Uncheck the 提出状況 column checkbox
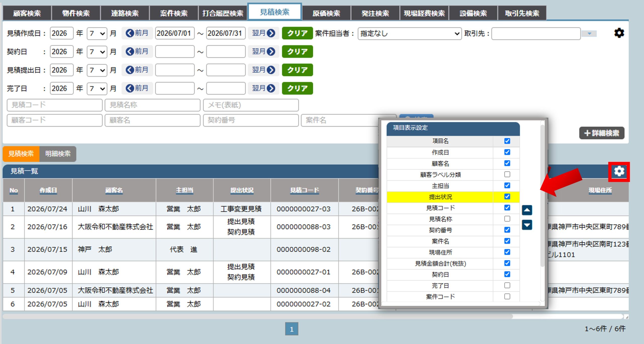Viewport: 644px width, 344px height. [507, 196]
